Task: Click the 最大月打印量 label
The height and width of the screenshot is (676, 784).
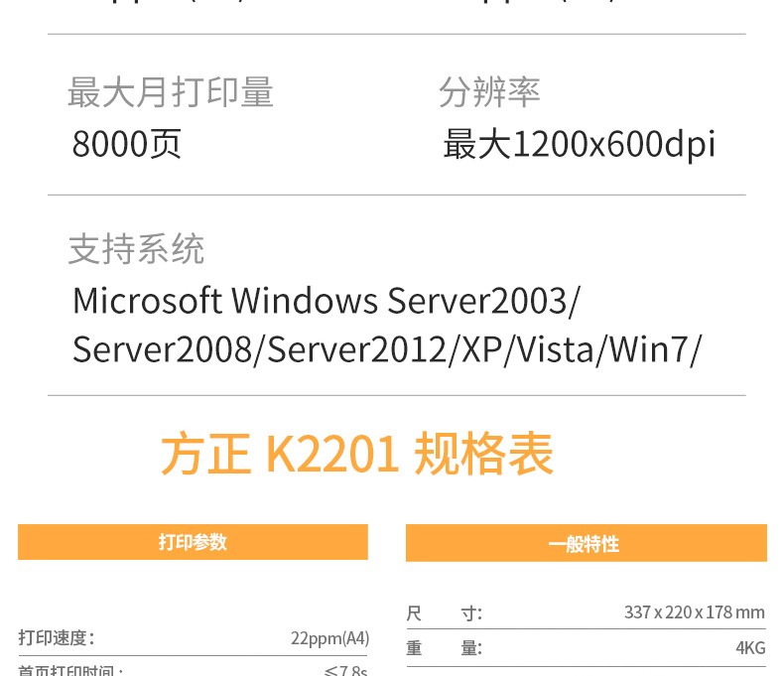Action: click(171, 92)
